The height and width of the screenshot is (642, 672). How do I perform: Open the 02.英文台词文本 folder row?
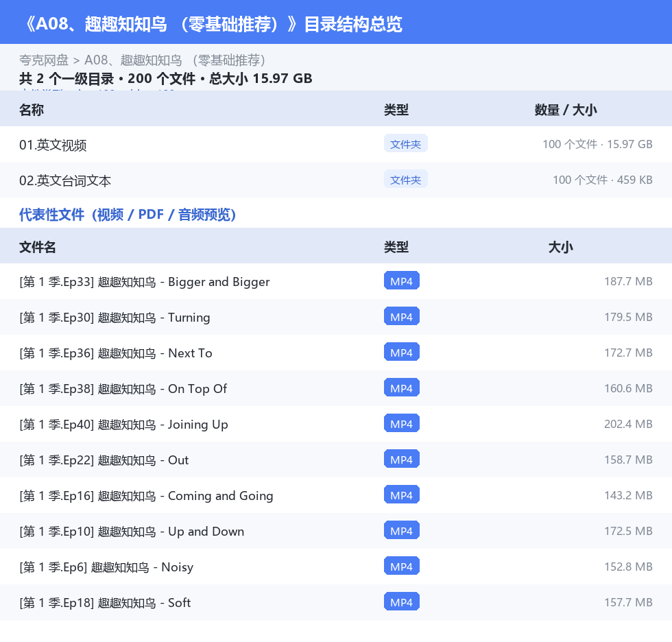[x=336, y=180]
